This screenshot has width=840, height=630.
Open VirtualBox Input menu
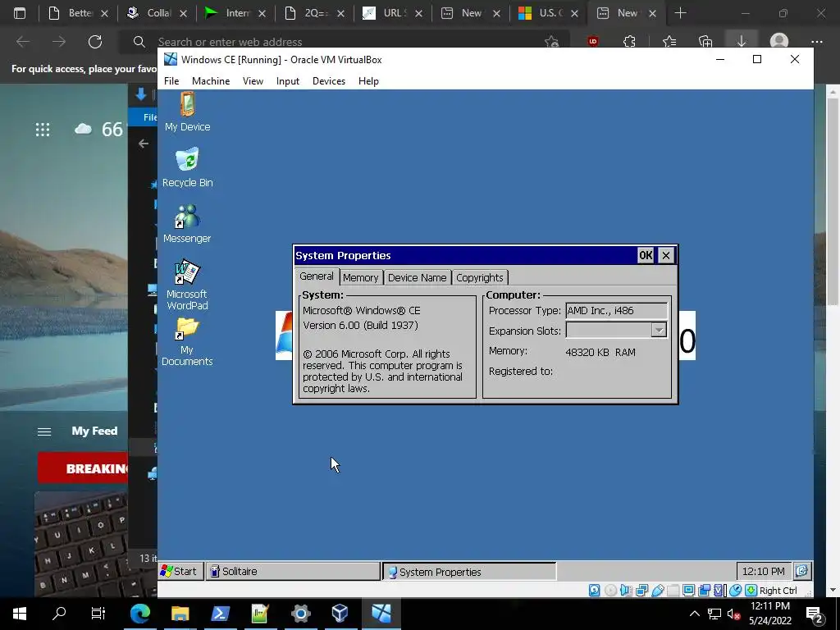coord(288,81)
